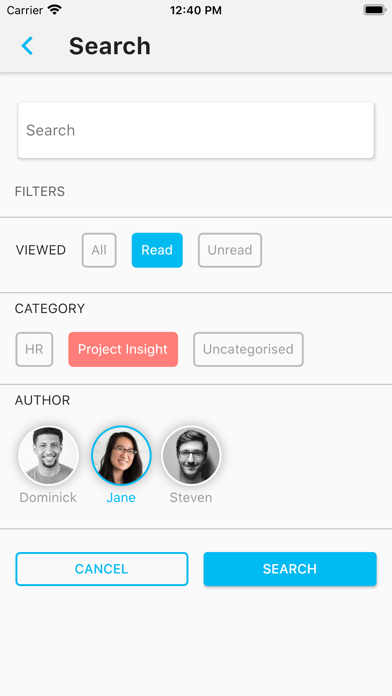Toggle off the Read filter chip
The width and height of the screenshot is (392, 696).
click(x=157, y=250)
